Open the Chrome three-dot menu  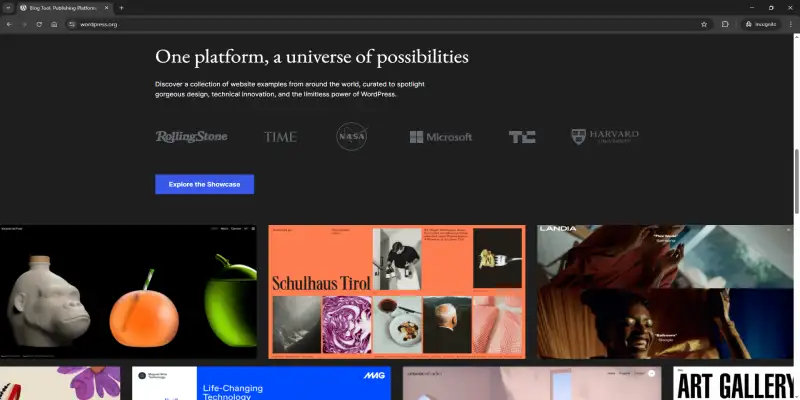[x=790, y=24]
